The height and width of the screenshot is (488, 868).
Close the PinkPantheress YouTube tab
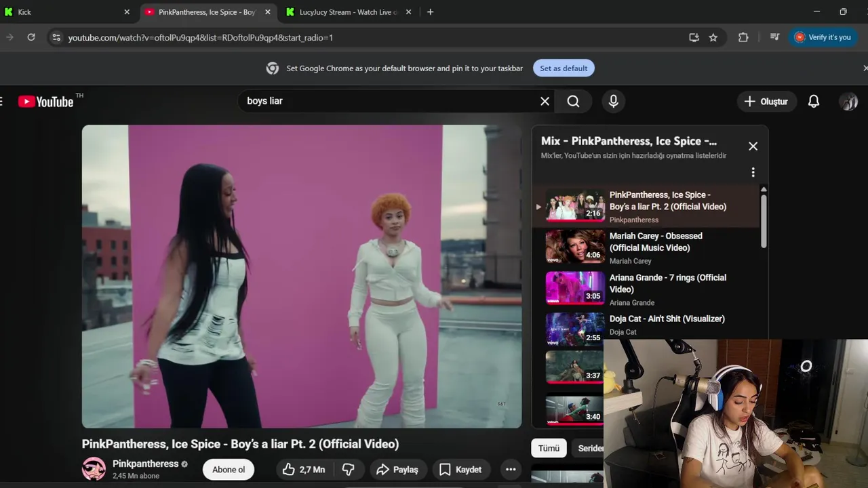268,12
